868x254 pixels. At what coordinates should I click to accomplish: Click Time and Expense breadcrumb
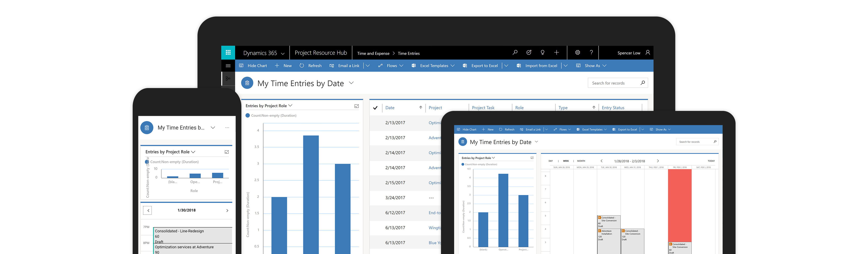(x=373, y=54)
